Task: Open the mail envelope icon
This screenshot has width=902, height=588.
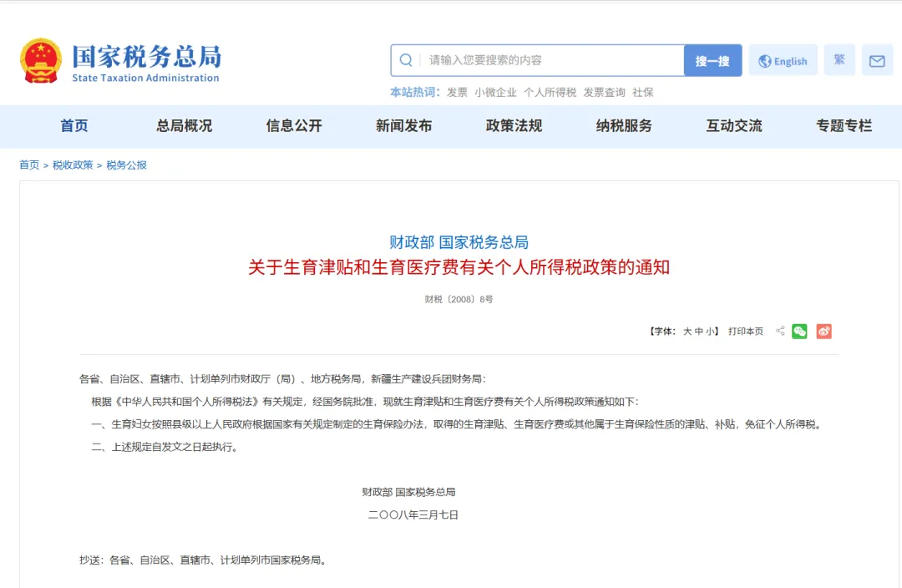Action: click(x=877, y=60)
